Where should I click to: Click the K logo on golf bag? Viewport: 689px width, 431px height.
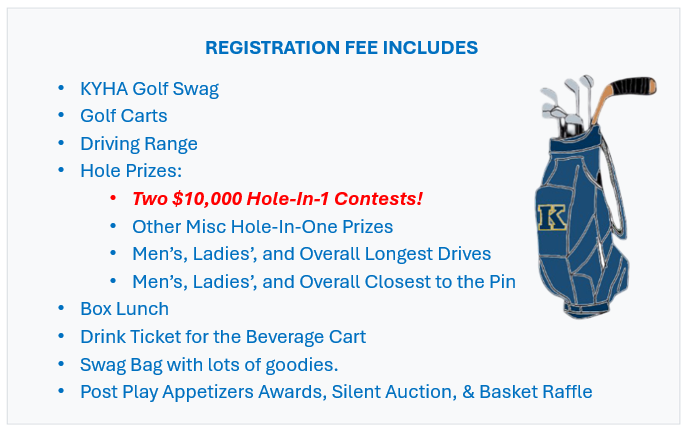(552, 217)
